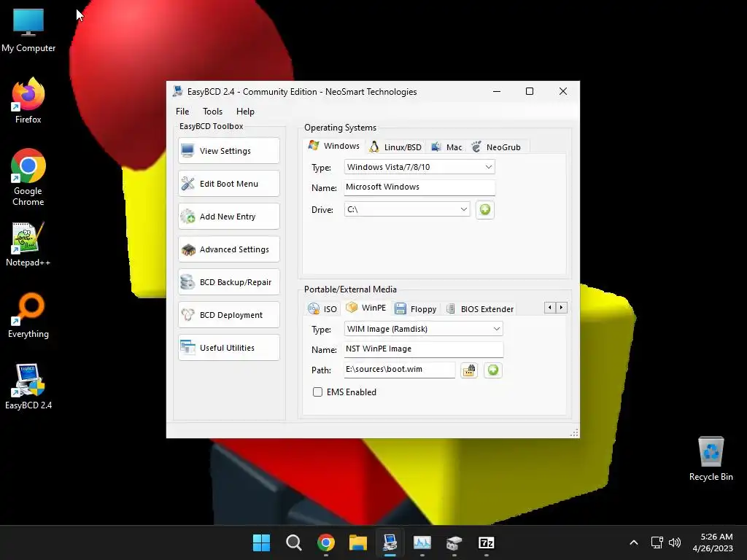Screen dimensions: 747x560
Task: Switch to the WinPE media tab
Action: [366, 308]
